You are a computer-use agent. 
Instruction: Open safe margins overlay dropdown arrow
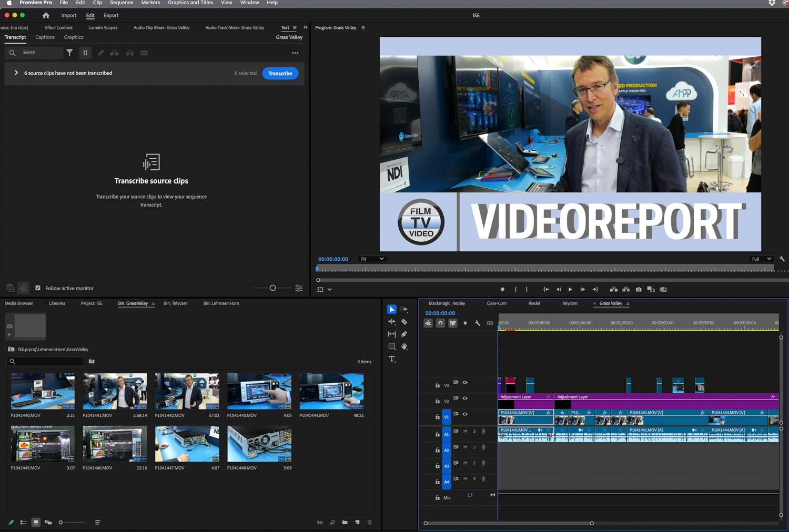[330, 290]
